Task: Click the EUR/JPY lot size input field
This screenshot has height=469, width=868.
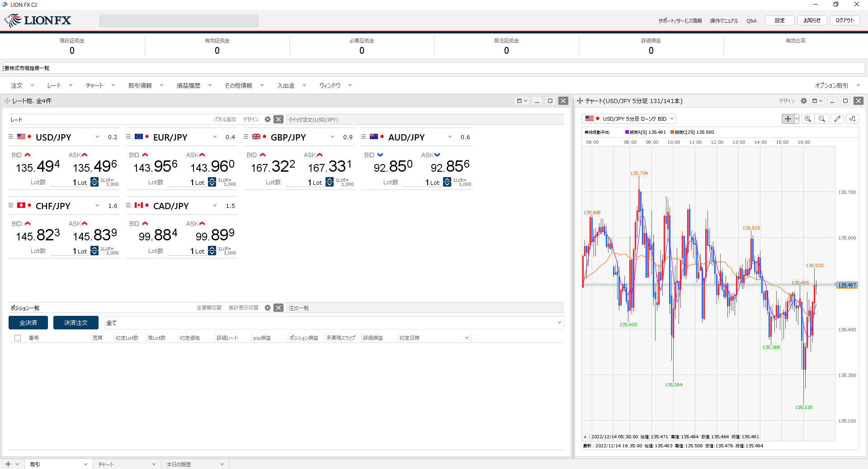Action: (x=188, y=183)
